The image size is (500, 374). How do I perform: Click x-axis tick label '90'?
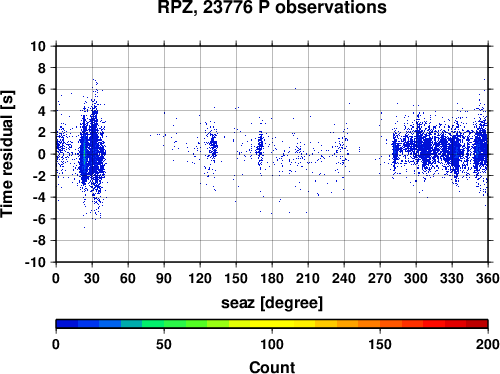click(x=164, y=278)
